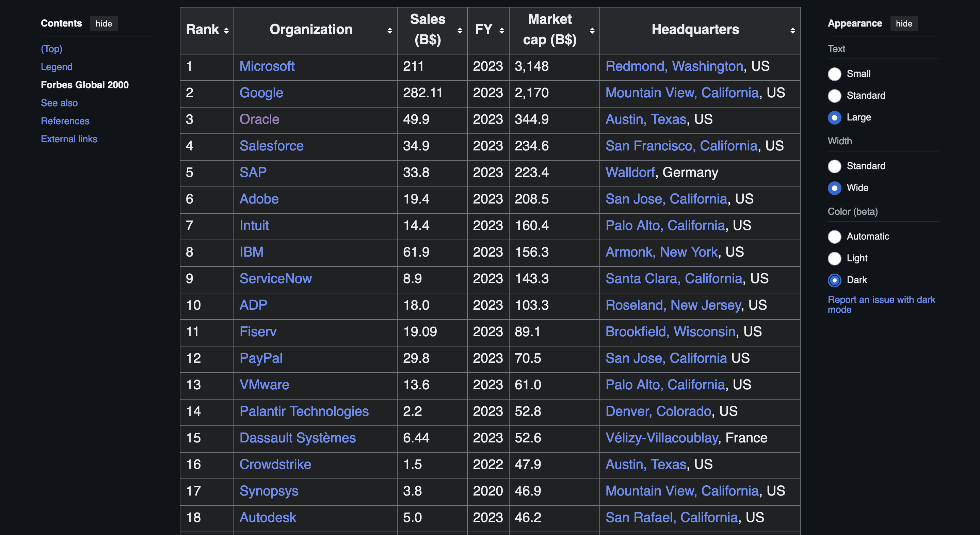Choose Dark color mode

tap(834, 280)
